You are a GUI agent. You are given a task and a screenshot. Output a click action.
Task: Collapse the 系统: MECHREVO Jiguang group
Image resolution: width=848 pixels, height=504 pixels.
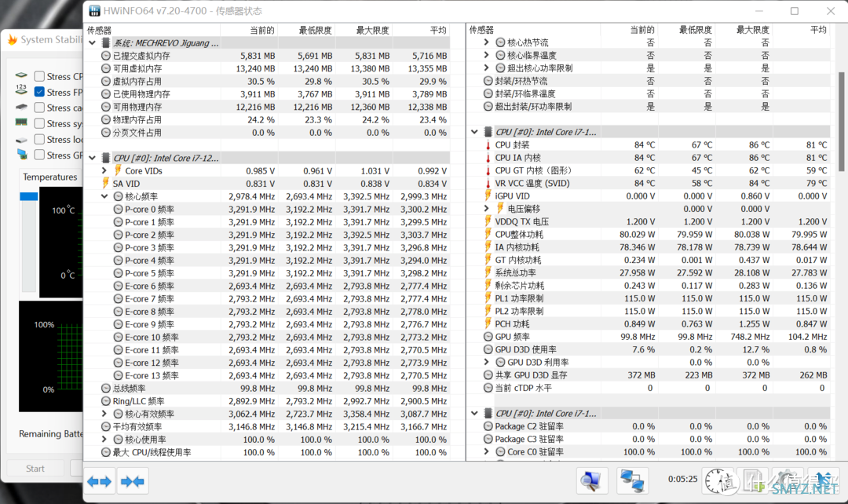[93, 42]
